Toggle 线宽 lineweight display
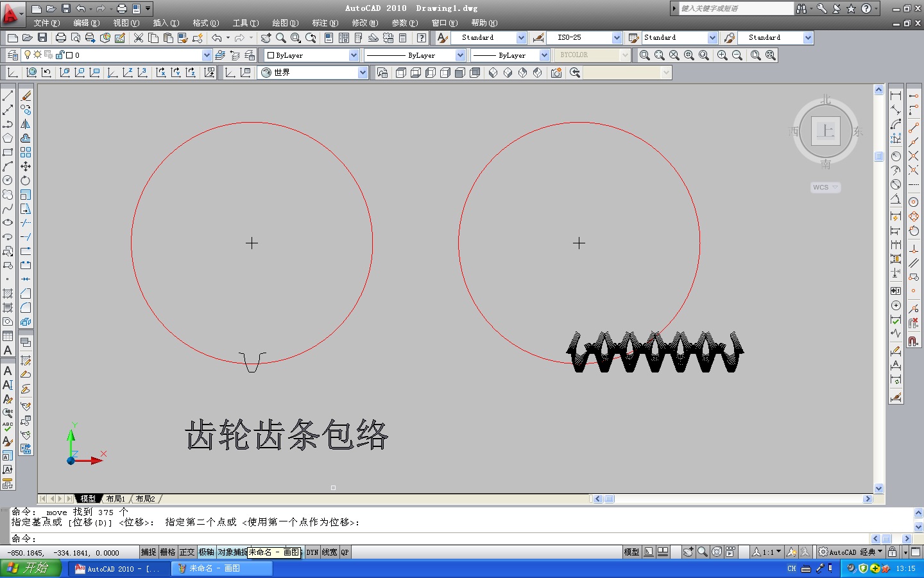This screenshot has width=924, height=578. click(329, 552)
